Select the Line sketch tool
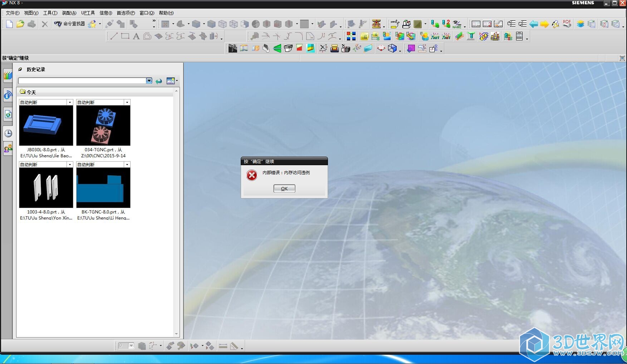The height and width of the screenshot is (364, 627). click(114, 36)
